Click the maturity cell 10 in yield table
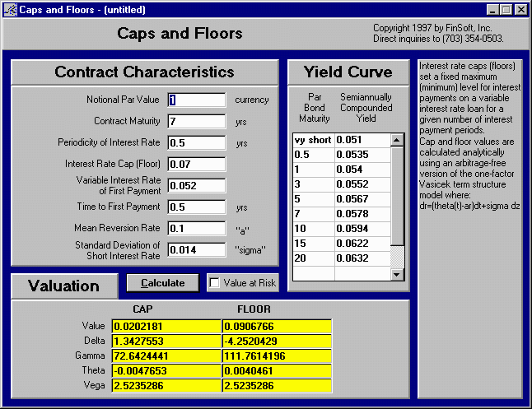The height and width of the screenshot is (409, 532). pos(314,229)
